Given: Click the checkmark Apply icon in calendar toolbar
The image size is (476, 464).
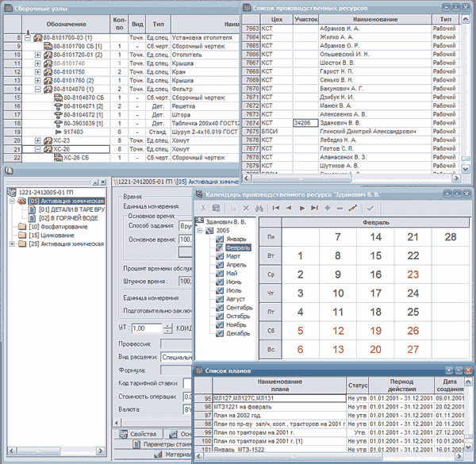Looking at the screenshot, I should coord(370,208).
